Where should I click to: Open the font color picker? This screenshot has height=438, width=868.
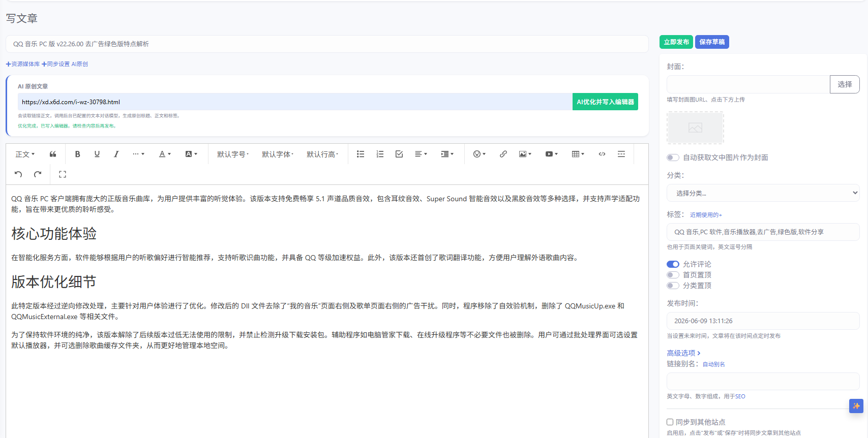pos(165,154)
